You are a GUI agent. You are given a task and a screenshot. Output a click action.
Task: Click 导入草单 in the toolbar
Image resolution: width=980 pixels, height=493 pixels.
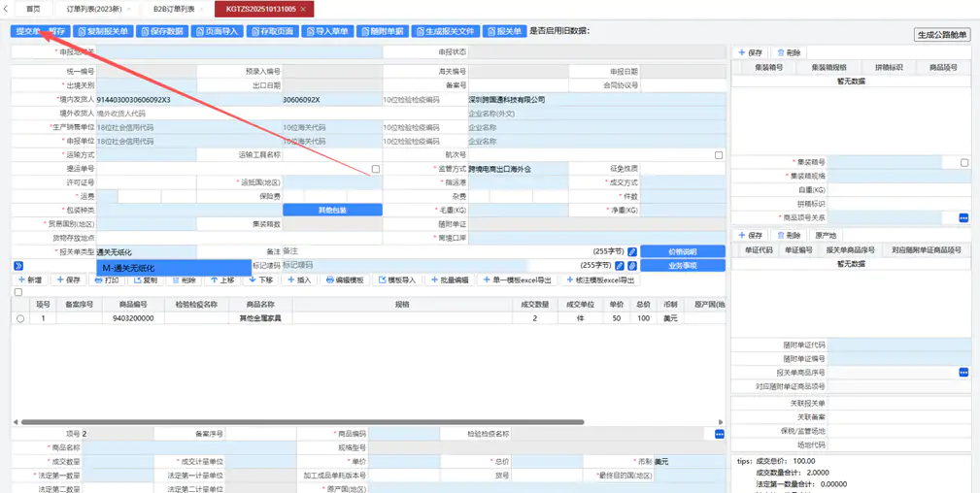pos(327,31)
